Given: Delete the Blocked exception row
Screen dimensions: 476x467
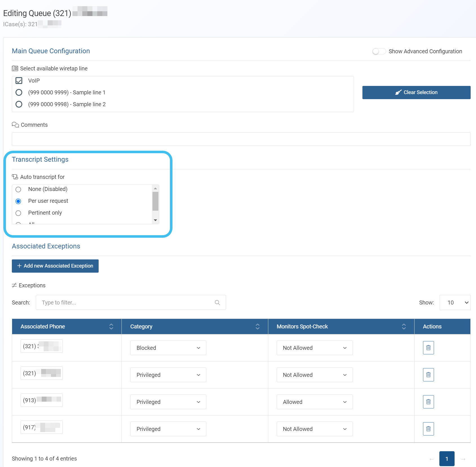Looking at the screenshot, I should coord(428,348).
